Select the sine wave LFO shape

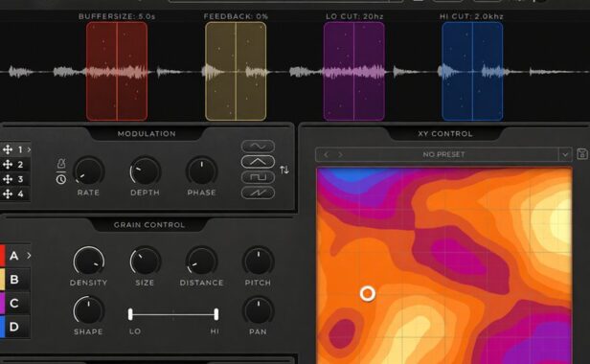coord(258,146)
